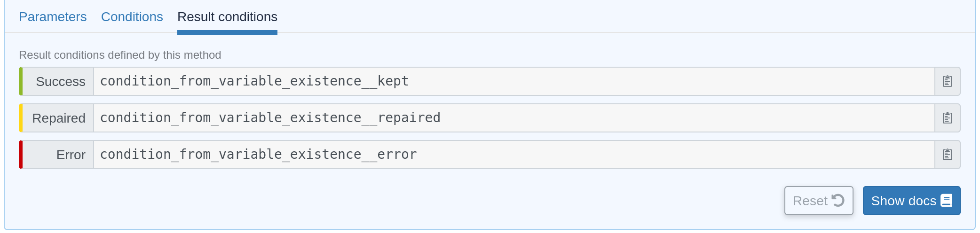Copy the Error condition to clipboard
980x233 pixels.
click(x=947, y=155)
